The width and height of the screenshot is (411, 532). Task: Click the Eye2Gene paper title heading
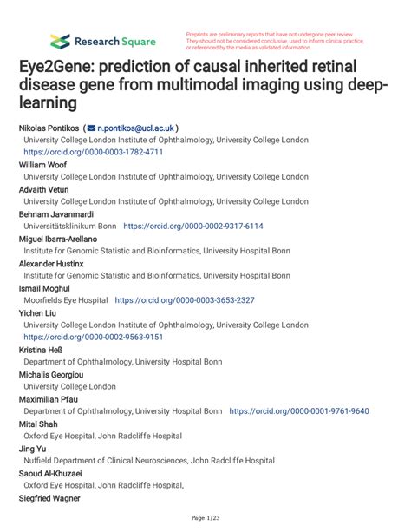pos(203,84)
